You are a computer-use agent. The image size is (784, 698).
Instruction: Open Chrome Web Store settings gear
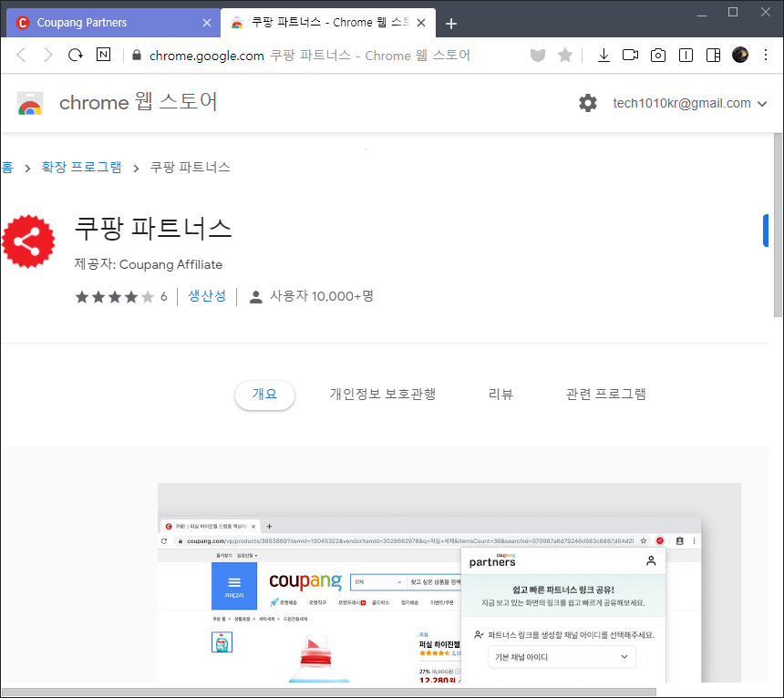[x=588, y=103]
